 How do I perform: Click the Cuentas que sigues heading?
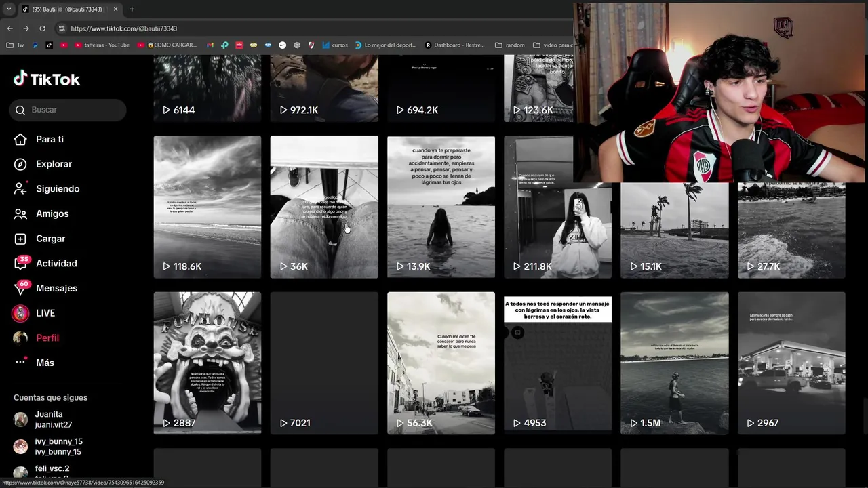coord(50,397)
